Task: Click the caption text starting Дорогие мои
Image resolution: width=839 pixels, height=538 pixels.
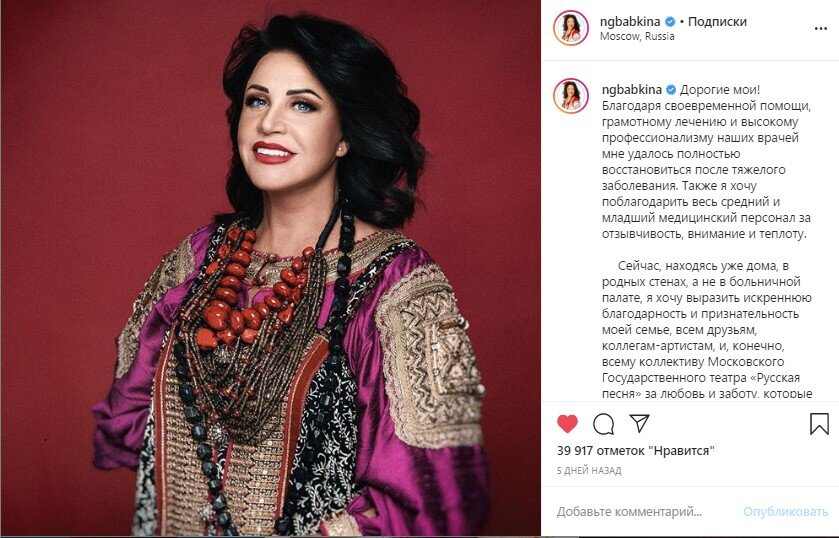Action: (706, 162)
